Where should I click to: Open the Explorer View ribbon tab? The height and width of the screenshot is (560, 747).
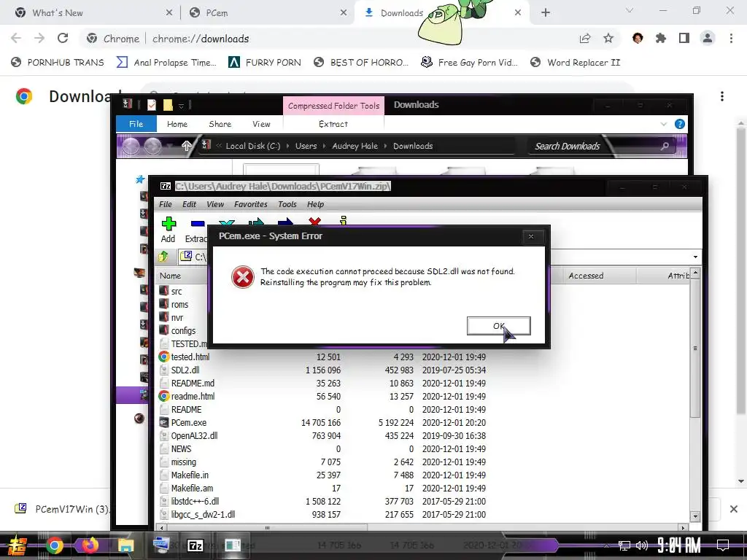tap(261, 124)
